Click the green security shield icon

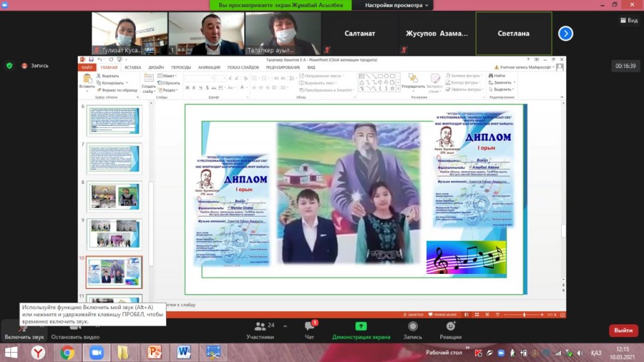pos(9,65)
